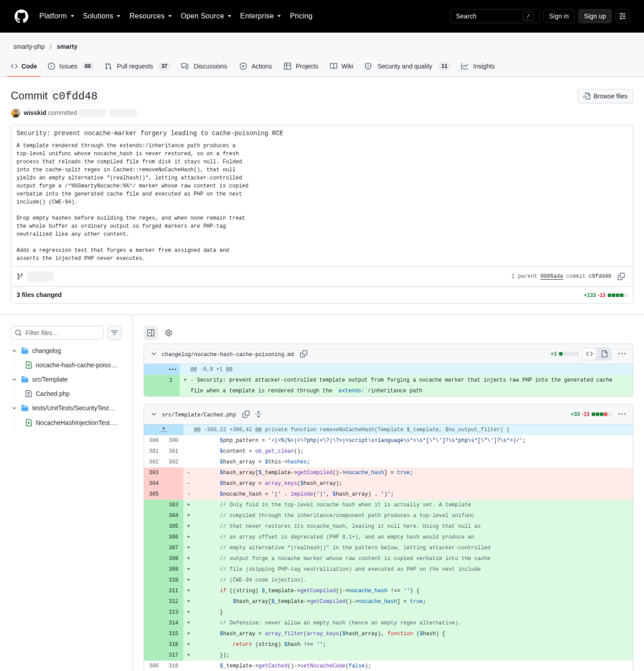Click added line number 311 in Cached.php
This screenshot has height=671, width=644.
(x=174, y=590)
